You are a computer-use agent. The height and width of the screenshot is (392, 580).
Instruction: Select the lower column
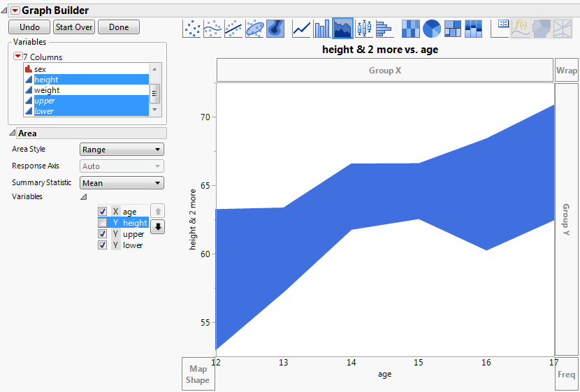tap(86, 111)
